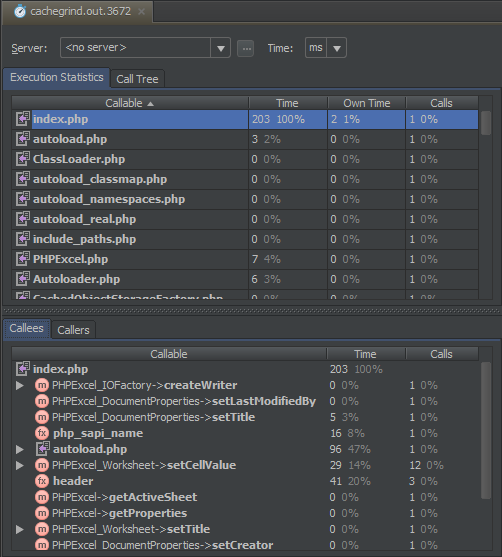This screenshot has height=557, width=502.
Task: Click file icon next to include_paths.php
Action: 23,238
